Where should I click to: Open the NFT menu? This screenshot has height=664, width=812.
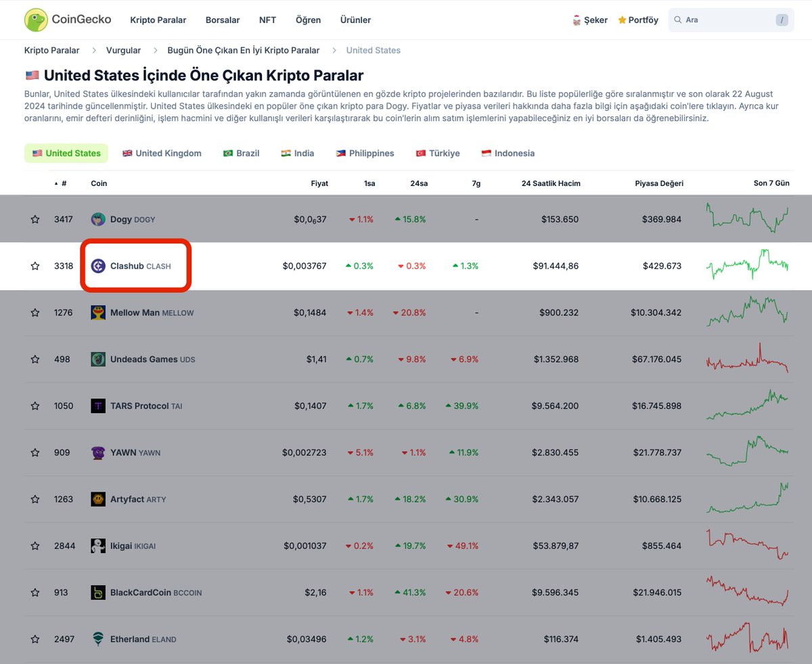(267, 20)
